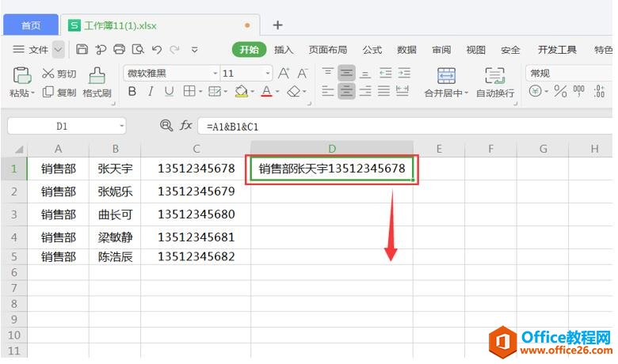The width and height of the screenshot is (618, 364).
Task: Increase font size with larger A
Action: pyautogui.click(x=284, y=73)
